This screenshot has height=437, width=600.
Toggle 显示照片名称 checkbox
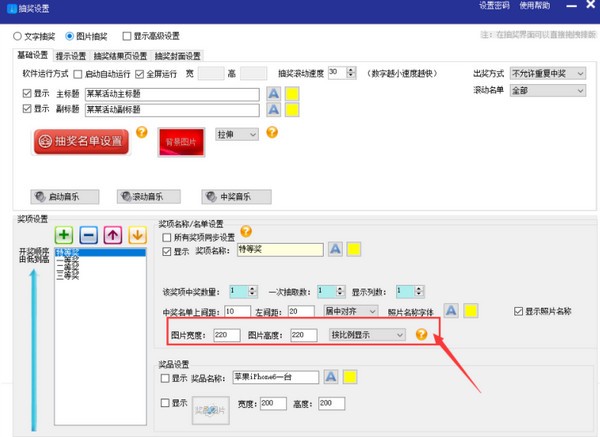click(518, 312)
